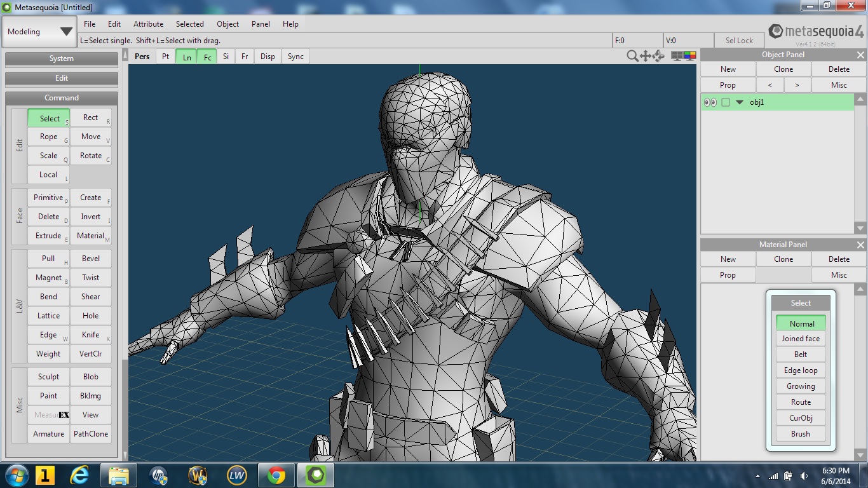Close the Material Panel with X
The height and width of the screenshot is (488, 868).
[860, 245]
